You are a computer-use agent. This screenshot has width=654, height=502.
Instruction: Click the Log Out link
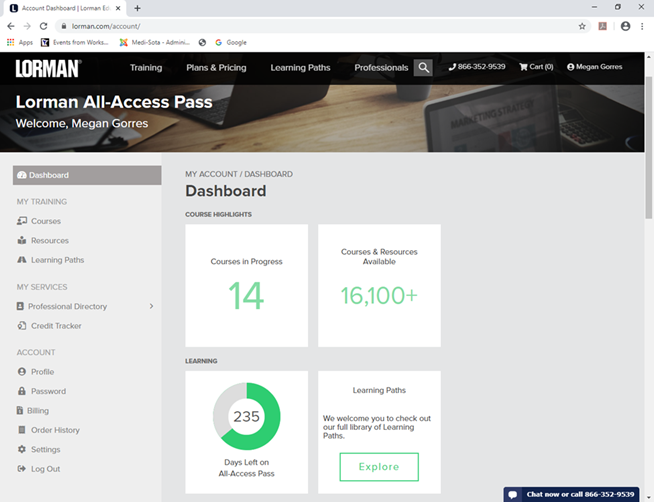coord(45,469)
